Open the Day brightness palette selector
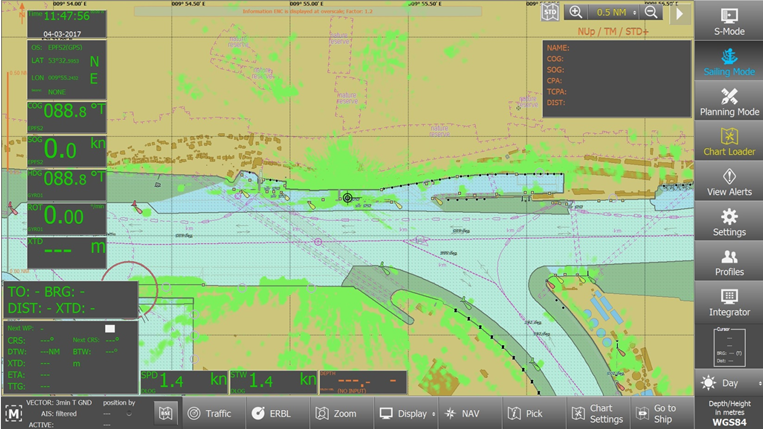This screenshot has width=763, height=429. coord(728,383)
